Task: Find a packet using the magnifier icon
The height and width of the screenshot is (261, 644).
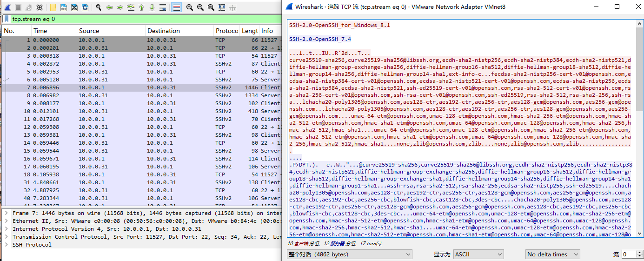Action: coord(99,7)
